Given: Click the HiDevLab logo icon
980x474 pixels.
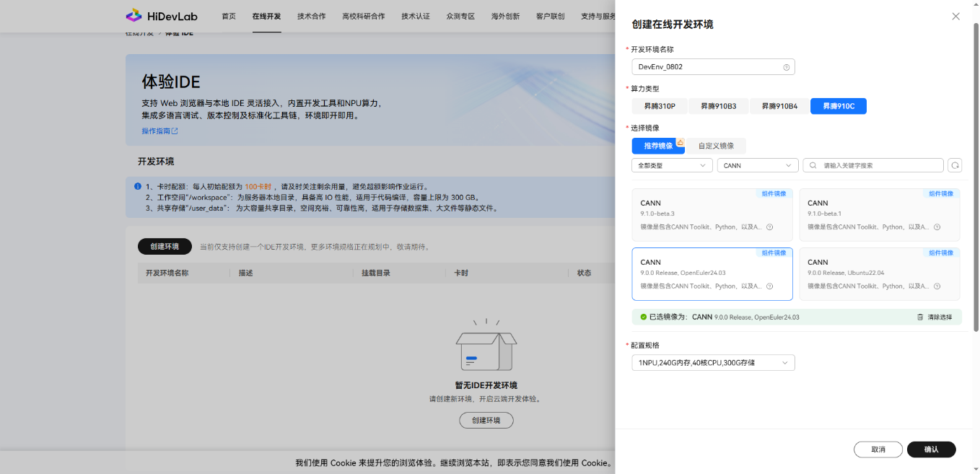Looking at the screenshot, I should (134, 15).
